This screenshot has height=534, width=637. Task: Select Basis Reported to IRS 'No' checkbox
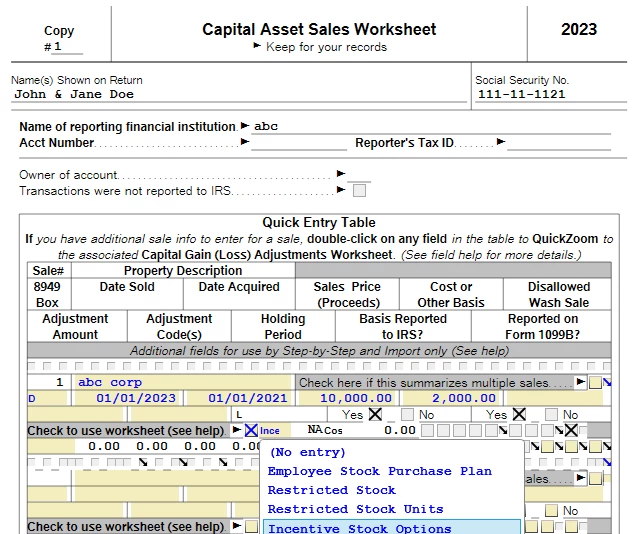pyautogui.click(x=407, y=415)
